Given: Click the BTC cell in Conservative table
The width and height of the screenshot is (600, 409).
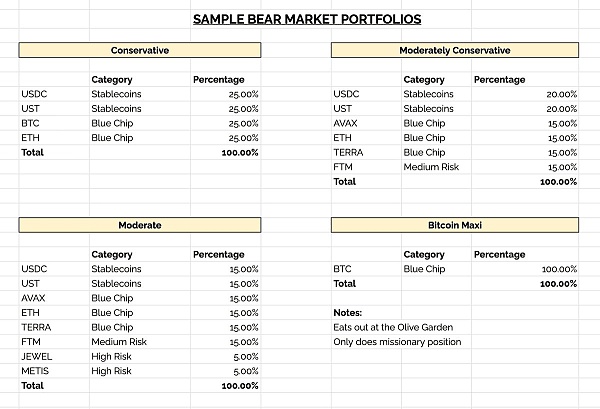Looking at the screenshot, I should click(x=30, y=123).
